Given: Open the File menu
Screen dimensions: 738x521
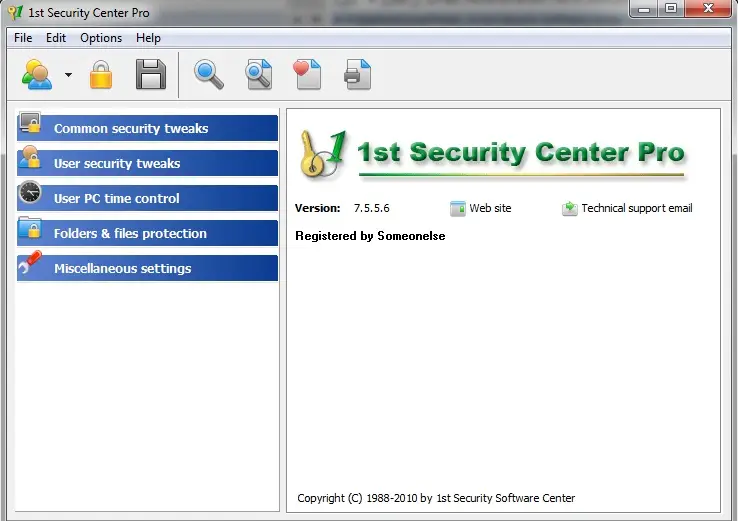Looking at the screenshot, I should (23, 38).
